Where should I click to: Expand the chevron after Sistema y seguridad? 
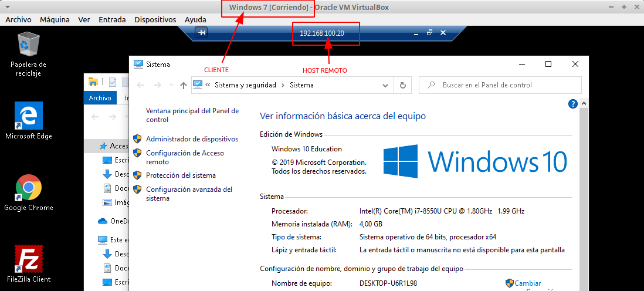coord(283,85)
